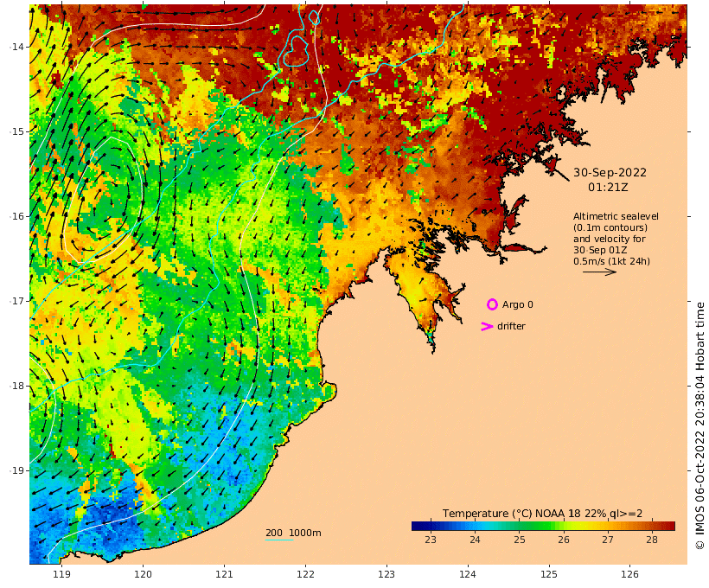Click the longitude 124 axis label
Viewport: 709px width, 588px height.
(468, 574)
